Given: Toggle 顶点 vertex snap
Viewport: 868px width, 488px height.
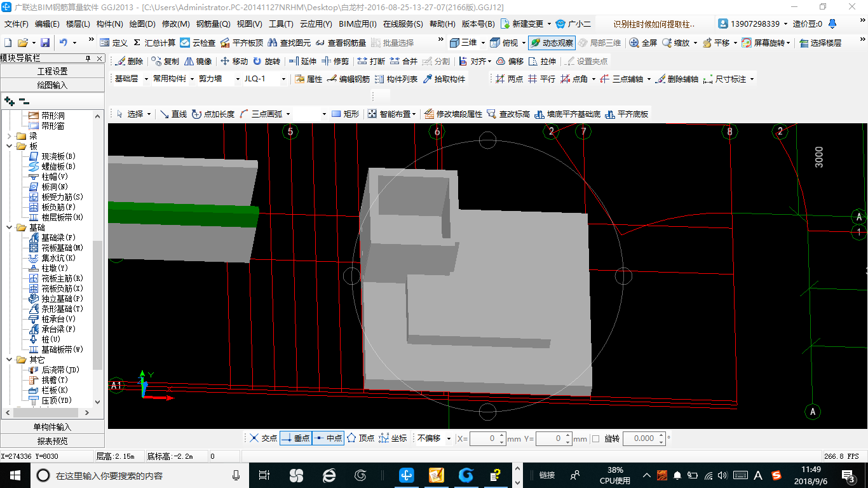Looking at the screenshot, I should coord(360,438).
